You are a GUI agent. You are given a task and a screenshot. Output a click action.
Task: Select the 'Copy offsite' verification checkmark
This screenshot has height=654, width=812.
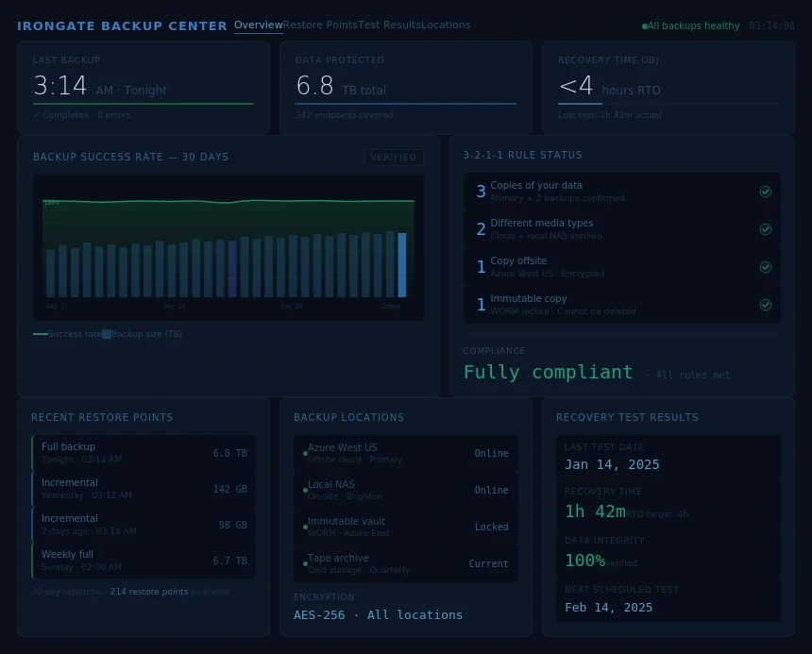[x=766, y=267]
